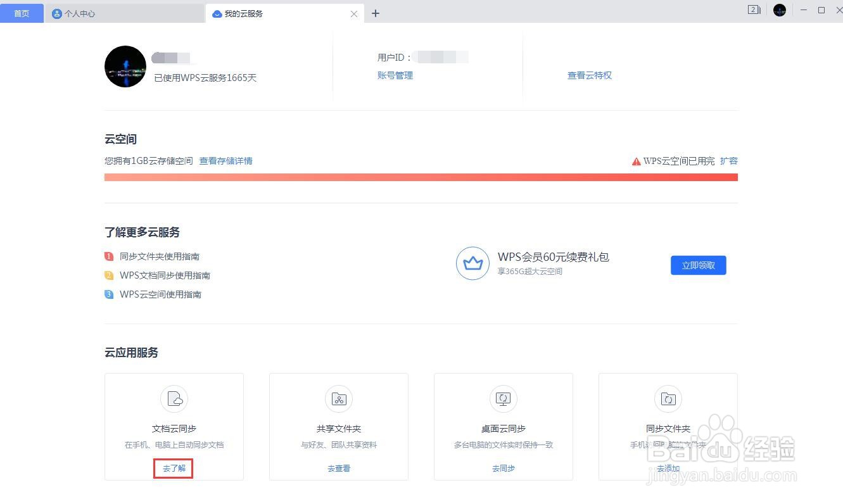Click the red number 1 badge icon

tap(109, 256)
